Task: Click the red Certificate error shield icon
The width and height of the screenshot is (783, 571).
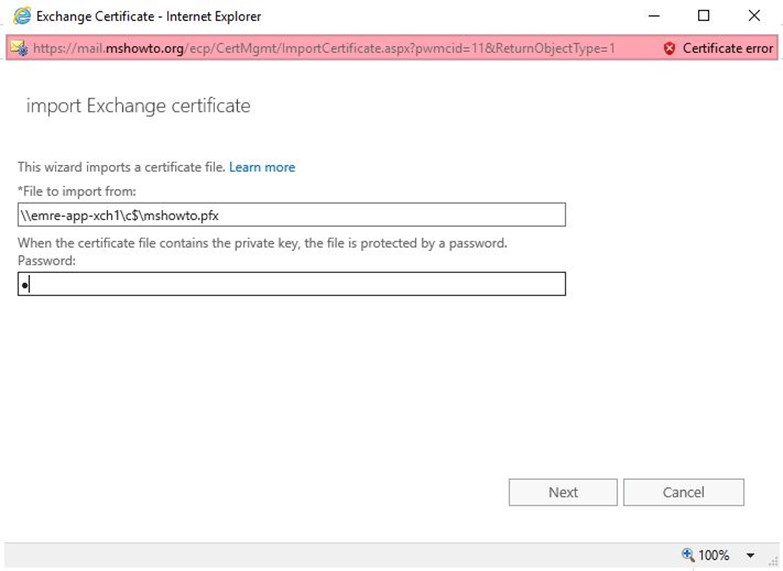Action: pos(670,48)
